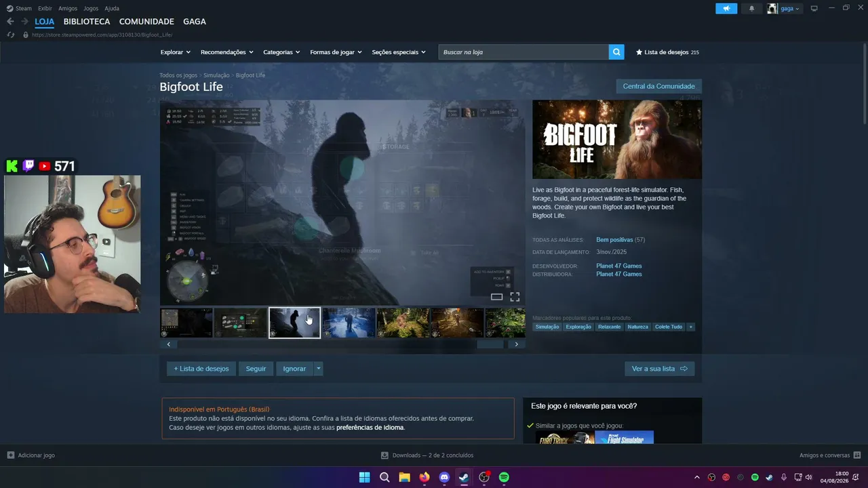The image size is (868, 488).
Task: Switch to the COMUNIDADE tab
Action: tap(146, 22)
